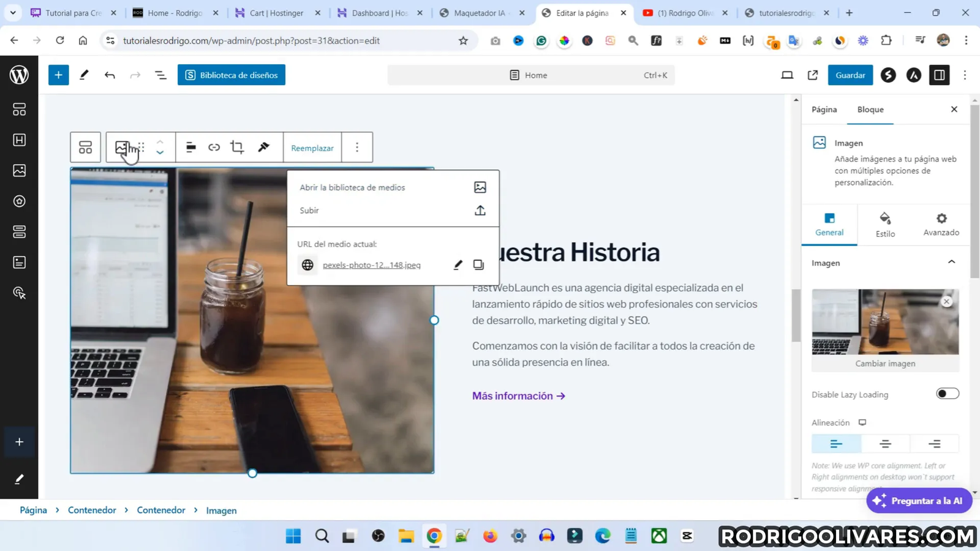Apply a duotone filter to the image
The height and width of the screenshot is (551, 980).
tap(262, 147)
